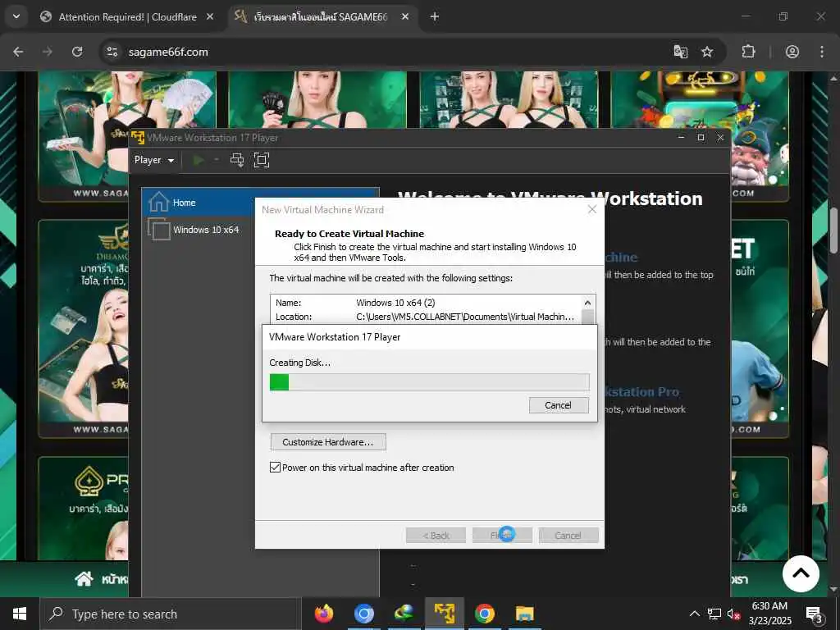Screen dimensions: 840x630
Task: Open the browser profile icon
Action: tap(792, 52)
